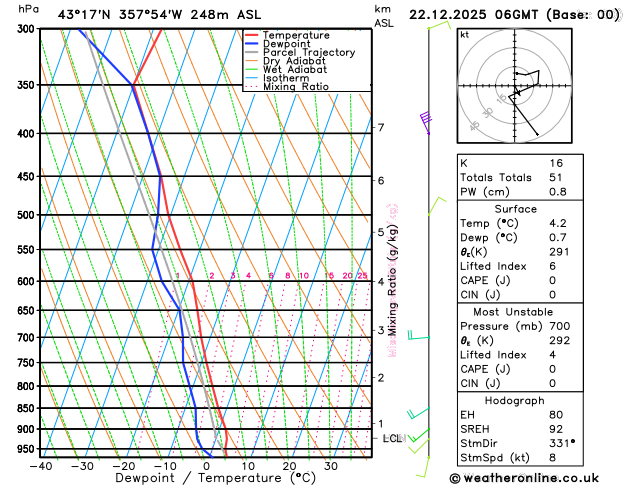Click the wind barb at the top of the wind profile
The width and height of the screenshot is (629, 486).
pyautogui.click(x=440, y=25)
